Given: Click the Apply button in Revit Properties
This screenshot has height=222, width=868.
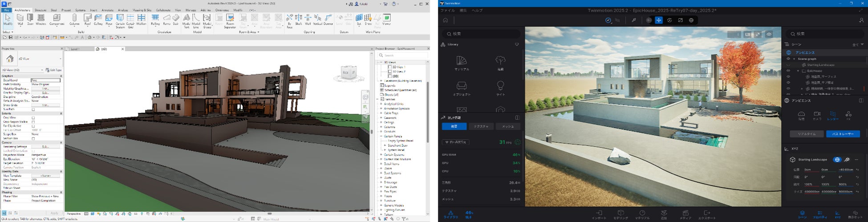Looking at the screenshot, I should [x=54, y=213].
